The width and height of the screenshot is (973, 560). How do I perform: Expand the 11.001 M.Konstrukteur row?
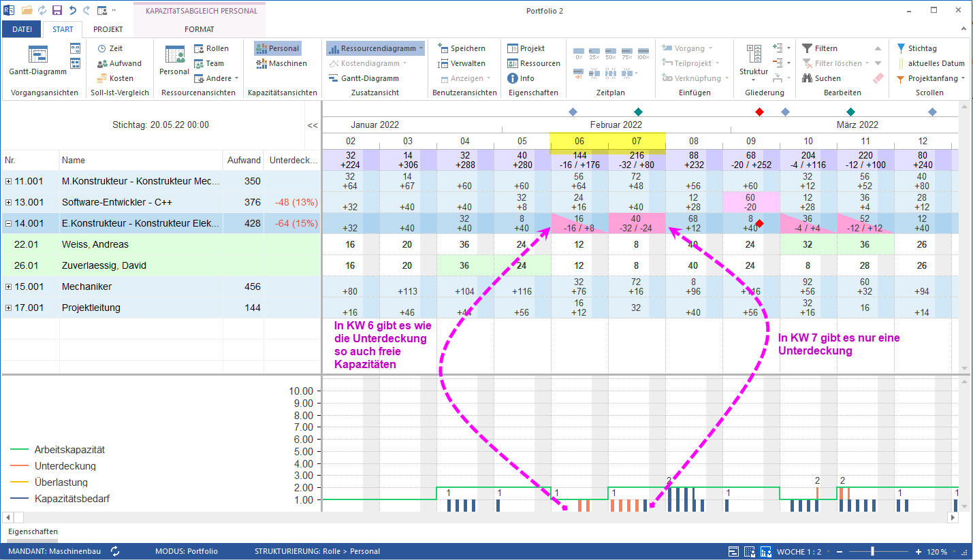8,181
